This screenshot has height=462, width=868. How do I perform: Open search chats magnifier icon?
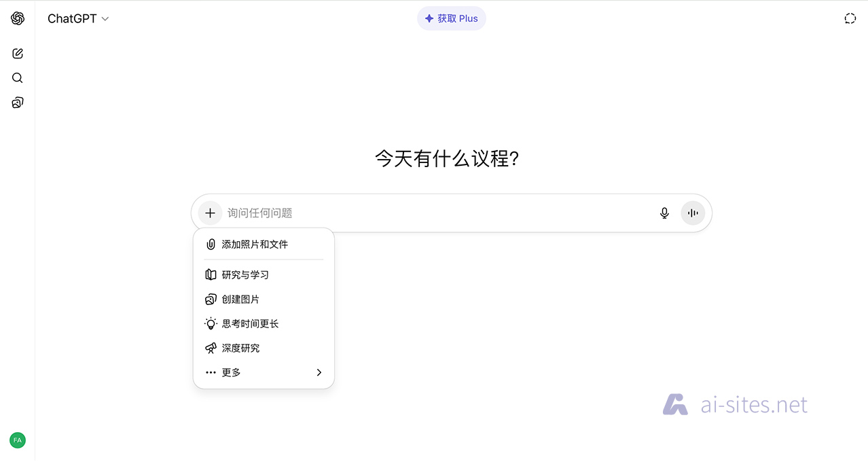point(18,78)
